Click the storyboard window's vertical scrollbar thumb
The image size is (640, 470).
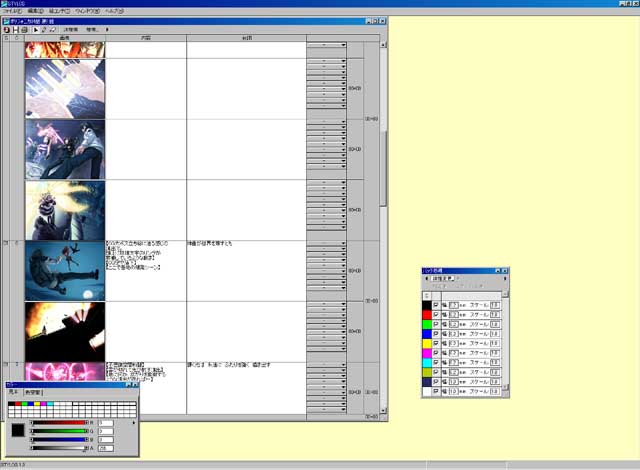(383, 168)
